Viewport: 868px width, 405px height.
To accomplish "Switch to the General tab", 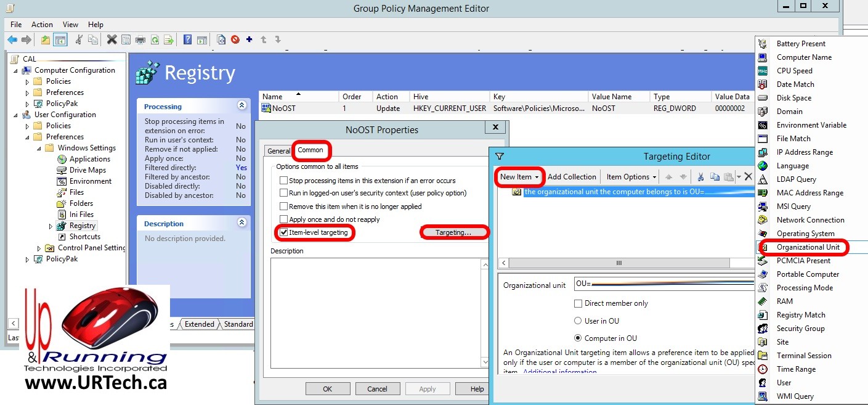I will click(278, 151).
